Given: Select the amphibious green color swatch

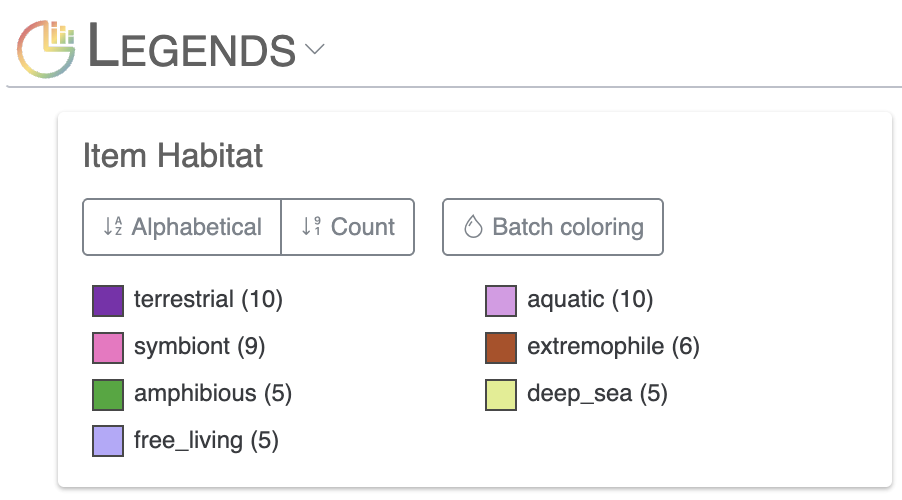Looking at the screenshot, I should click(x=108, y=394).
